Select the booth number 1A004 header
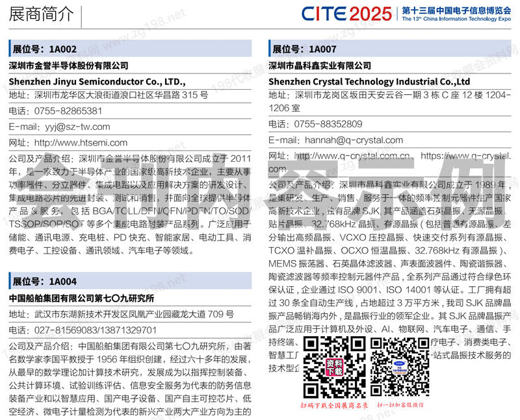This screenshot has height=420, width=520. [x=45, y=281]
